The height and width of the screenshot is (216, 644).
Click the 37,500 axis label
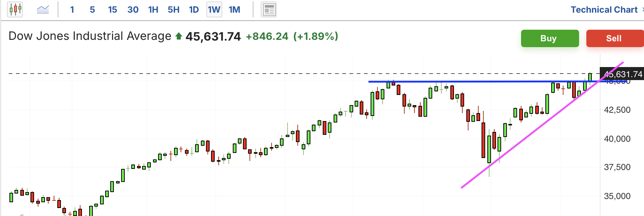[617, 167]
